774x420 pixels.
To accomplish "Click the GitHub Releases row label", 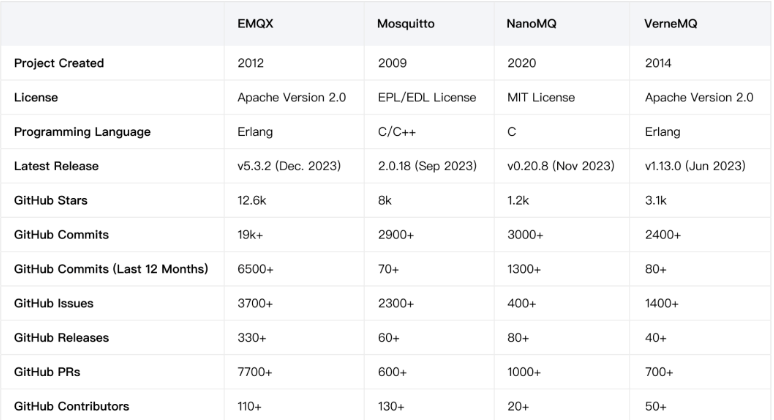I will click(x=61, y=337).
